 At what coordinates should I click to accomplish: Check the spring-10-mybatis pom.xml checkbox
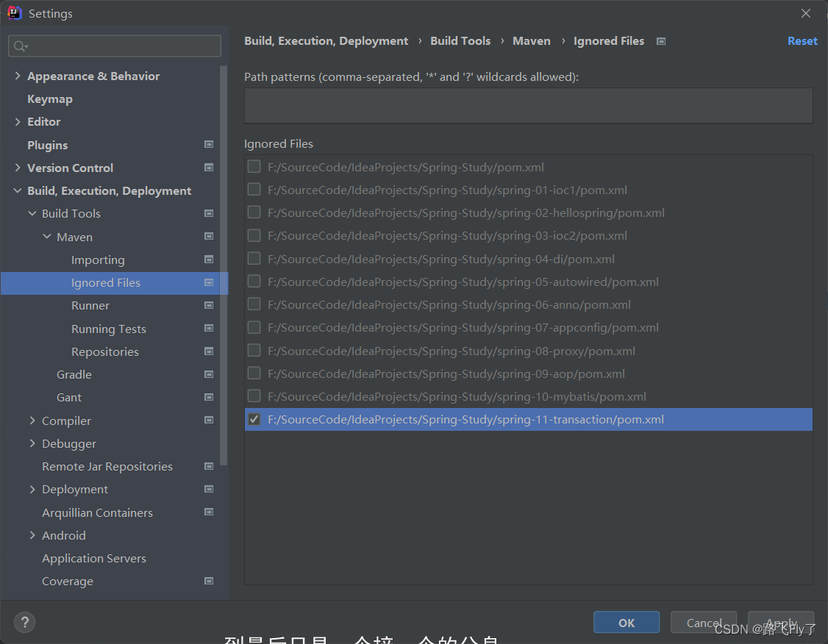tap(254, 396)
